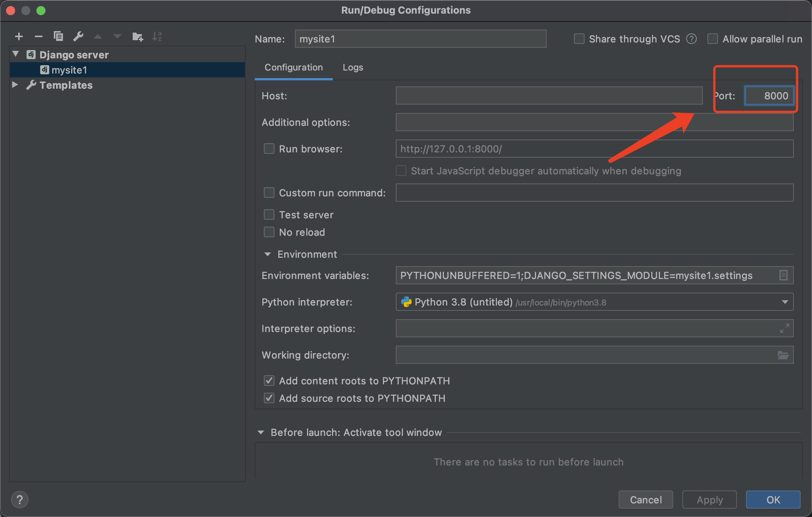
Task: Switch to the Logs tab
Action: [x=353, y=67]
